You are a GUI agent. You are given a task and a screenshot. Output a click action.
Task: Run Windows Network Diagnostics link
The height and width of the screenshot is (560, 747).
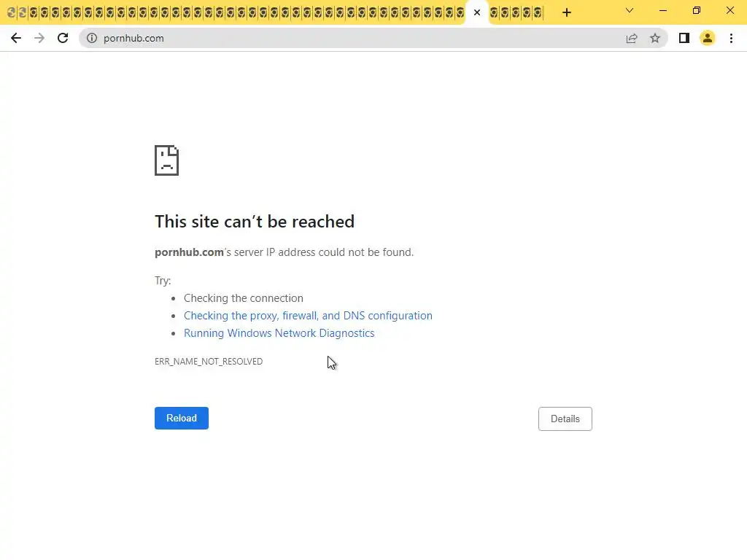click(279, 333)
